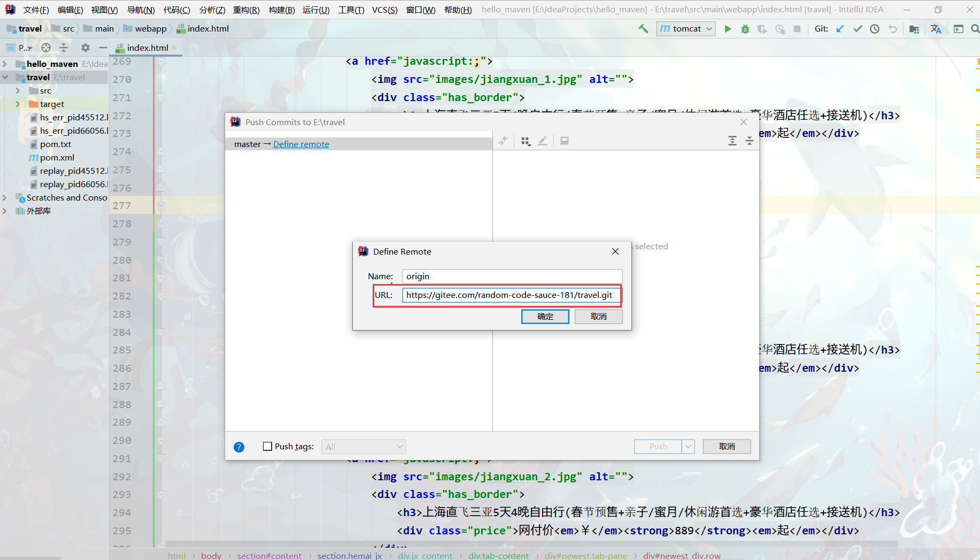Click 确定 in Define Remote dialog
Image resolution: width=980 pixels, height=560 pixels.
pyautogui.click(x=545, y=317)
